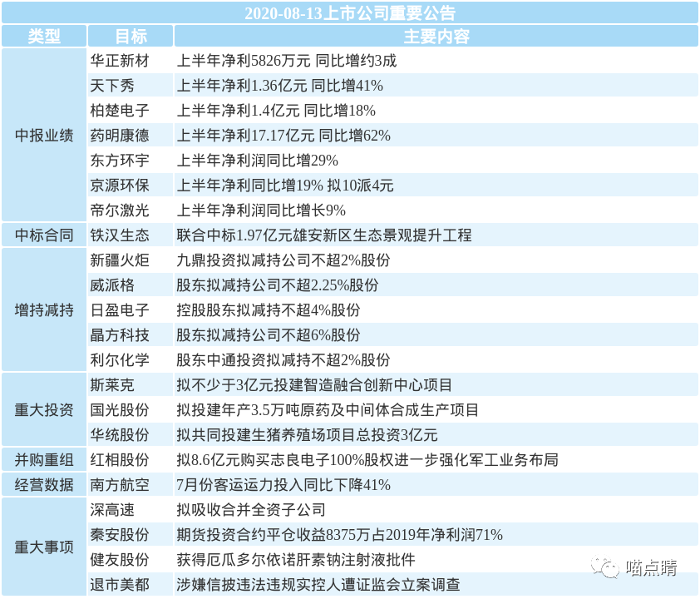Select the 天下秀 company cell
This screenshot has width=700, height=599.
[x=131, y=86]
